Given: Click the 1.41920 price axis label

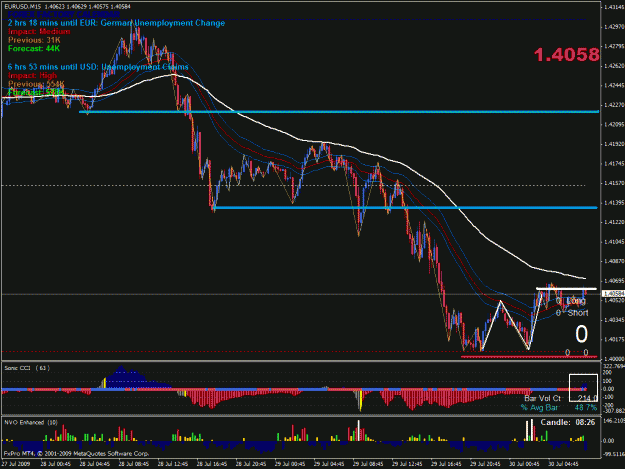Looking at the screenshot, I should click(614, 144).
